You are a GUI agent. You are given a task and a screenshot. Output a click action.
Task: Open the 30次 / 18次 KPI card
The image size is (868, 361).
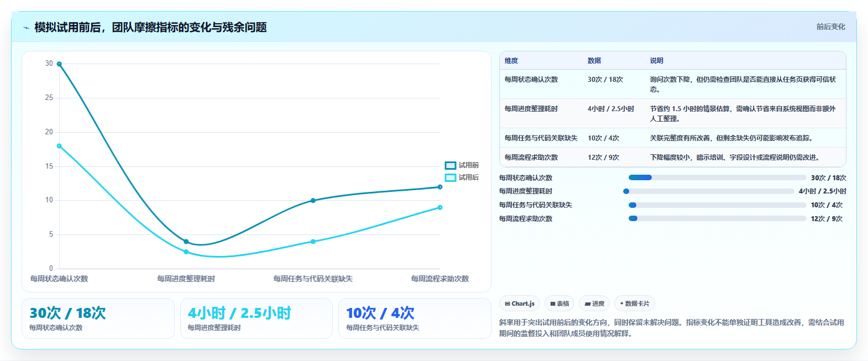(98, 318)
